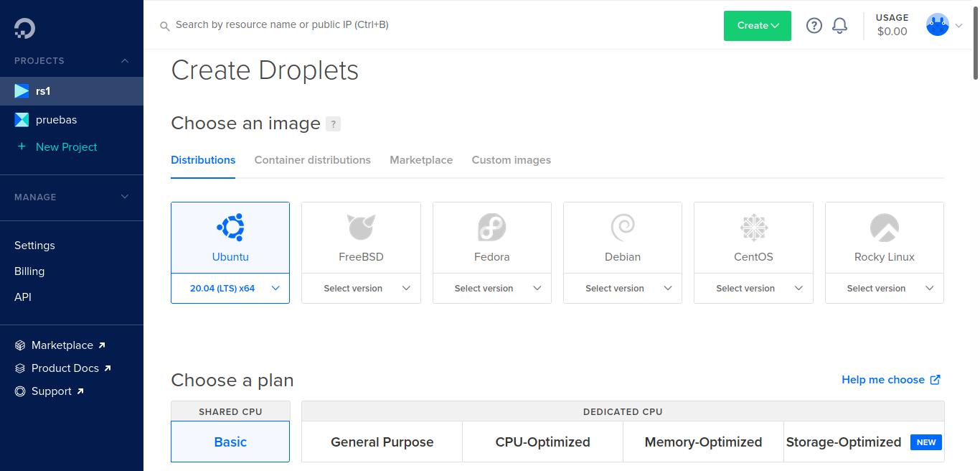This screenshot has width=980, height=471.
Task: Click the pruebas project icon
Action: pos(22,120)
